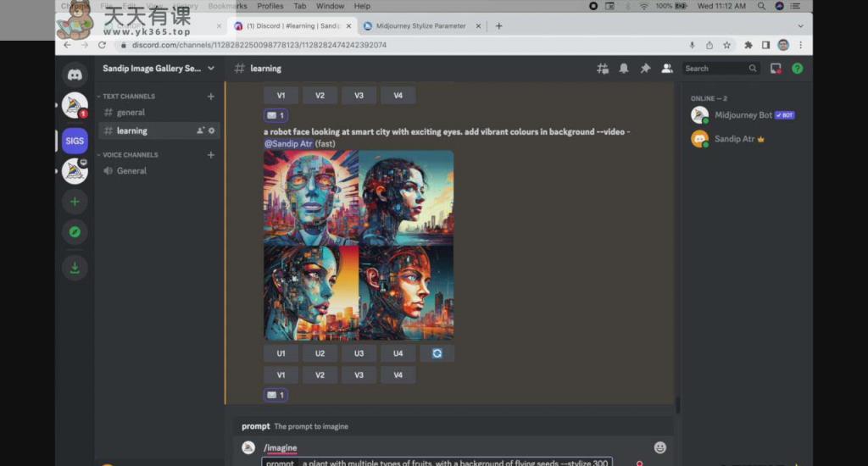Screen dimensions: 868x466
Task: Go back in Chrome
Action: pos(67,45)
